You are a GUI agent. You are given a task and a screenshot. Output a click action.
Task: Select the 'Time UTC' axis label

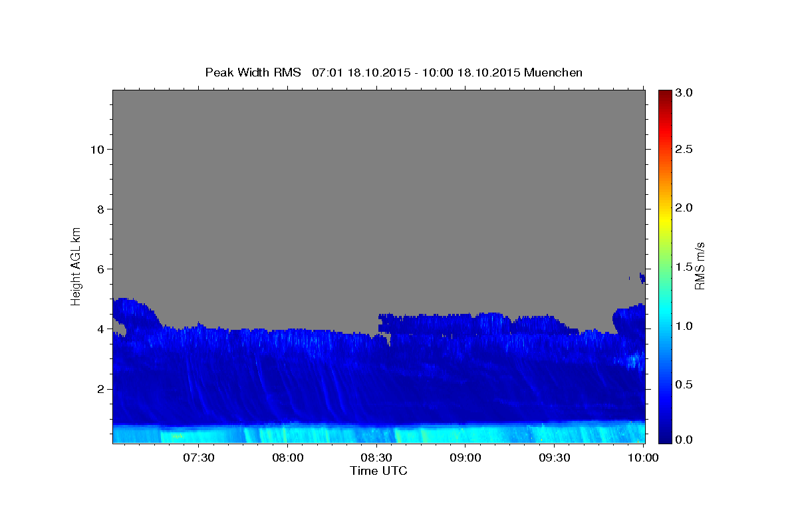click(378, 471)
